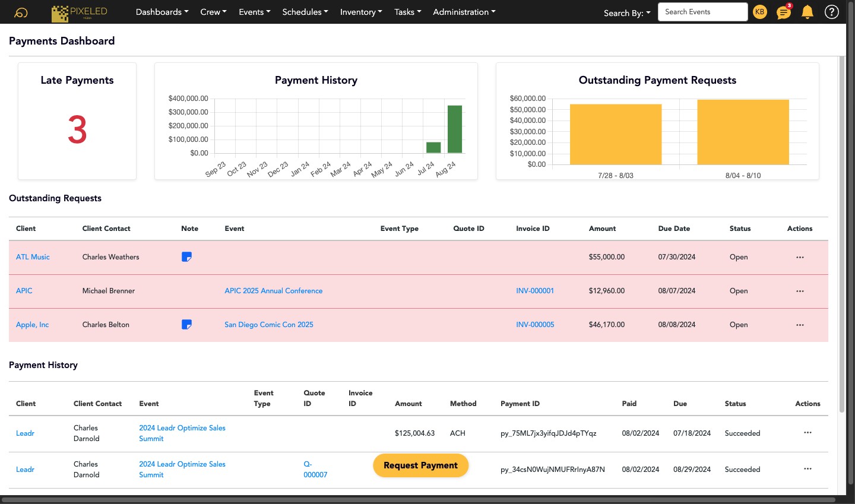Open the help question mark icon
The image size is (855, 504).
coord(831,12)
